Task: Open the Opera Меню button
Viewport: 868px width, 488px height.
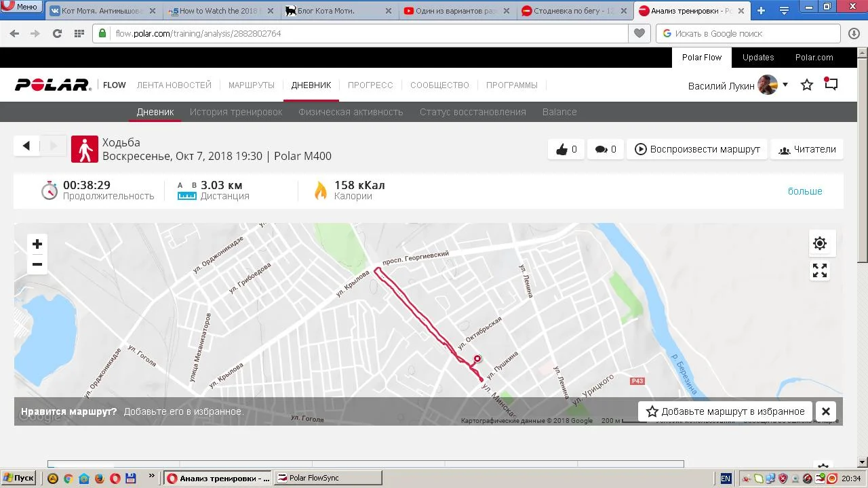Action: (21, 7)
